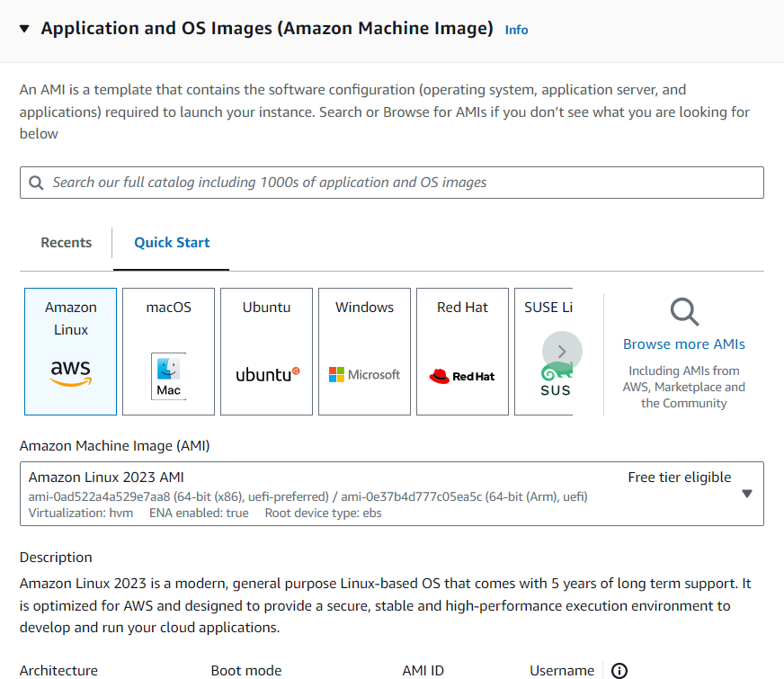Open the Amazon Machine Image dropdown arrow
The width and height of the screenshot is (784, 679).
tap(746, 494)
